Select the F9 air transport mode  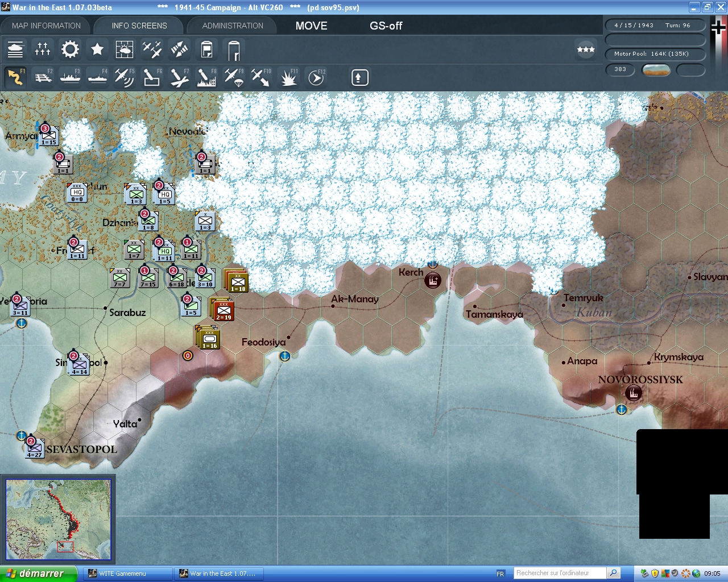[234, 77]
